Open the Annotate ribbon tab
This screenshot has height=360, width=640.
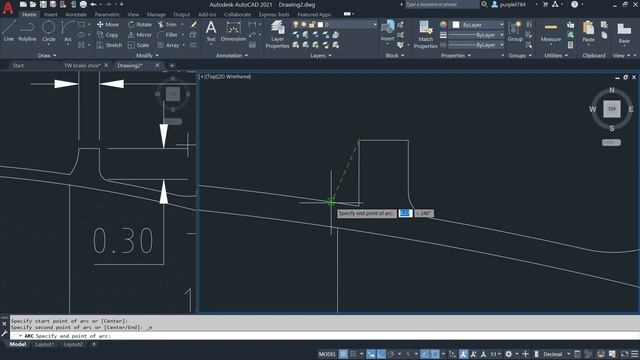[76, 14]
